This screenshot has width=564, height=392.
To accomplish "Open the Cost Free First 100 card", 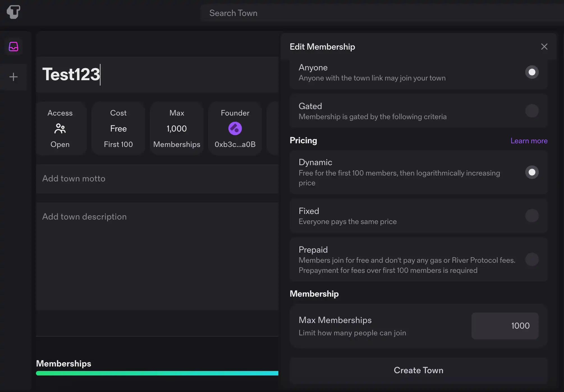I will [118, 128].
